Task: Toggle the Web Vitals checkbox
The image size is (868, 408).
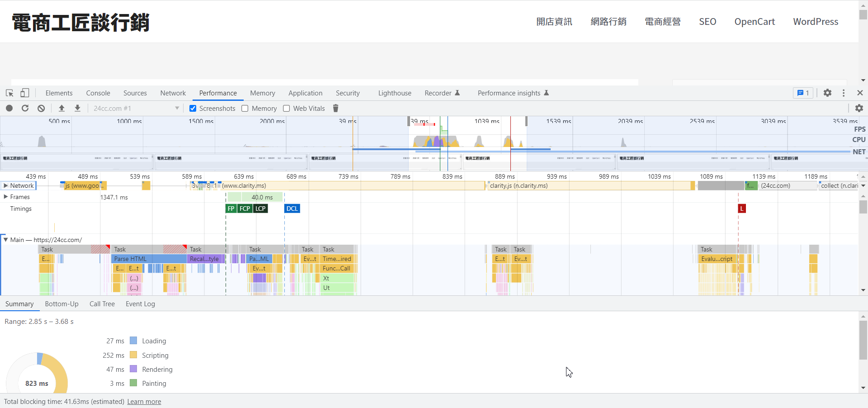Action: [287, 109]
